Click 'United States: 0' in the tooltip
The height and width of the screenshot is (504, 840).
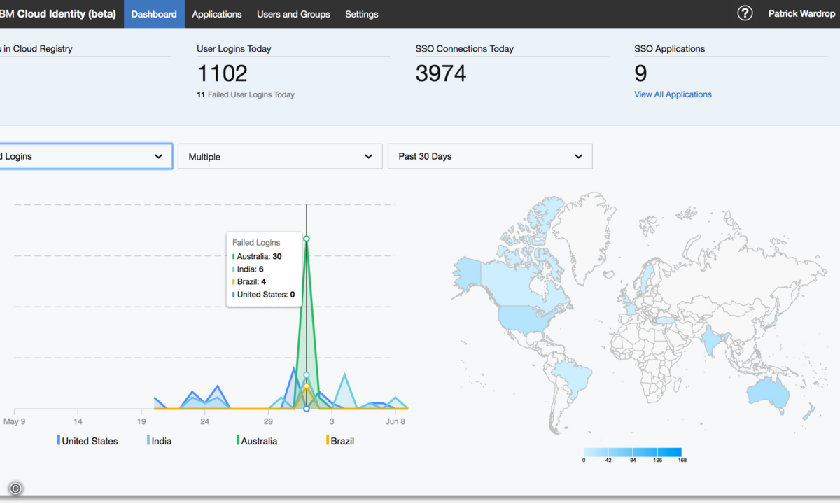coord(265,295)
